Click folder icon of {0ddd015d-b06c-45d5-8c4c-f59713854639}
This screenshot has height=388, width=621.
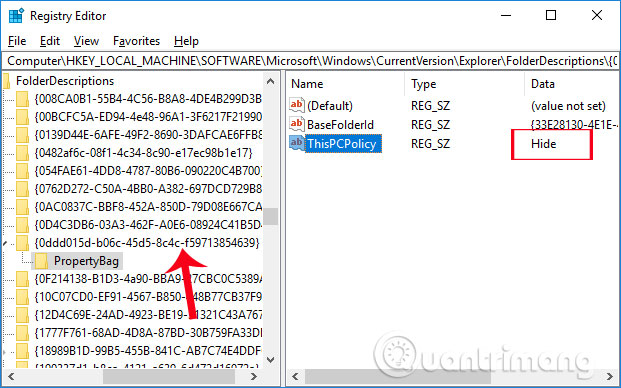click(23, 242)
